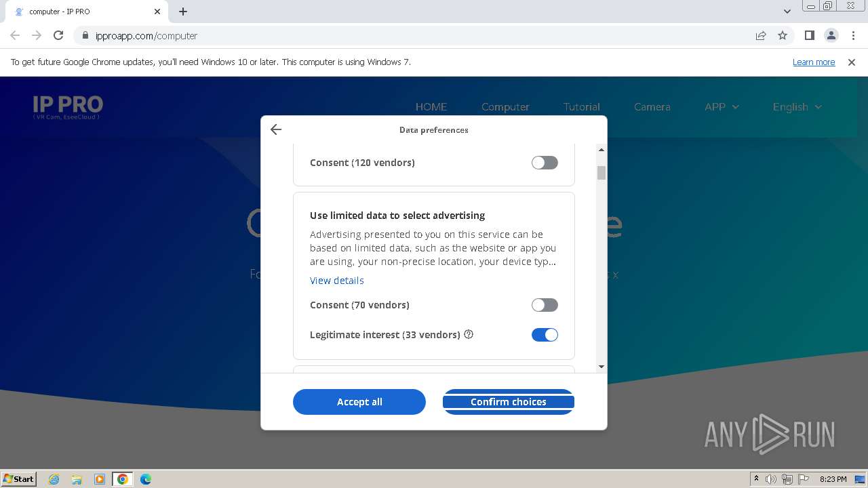The width and height of the screenshot is (868, 488).
Task: Click Chrome icon in taskbar
Action: click(x=123, y=479)
